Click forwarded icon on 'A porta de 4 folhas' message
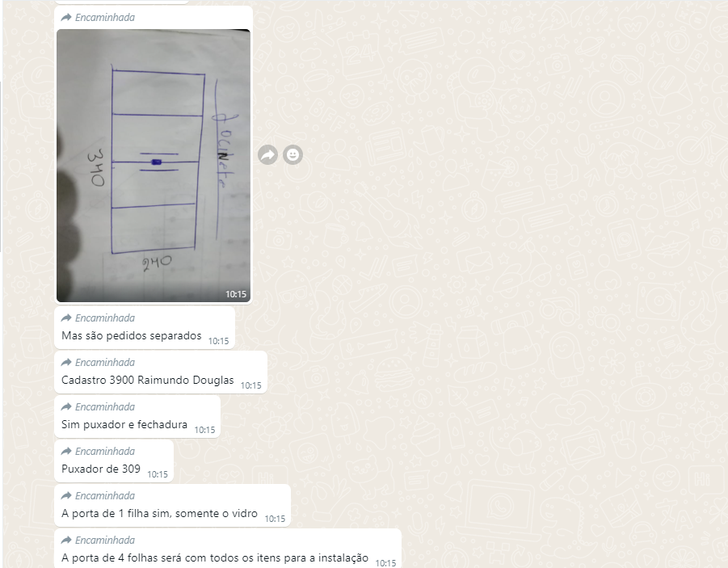 [x=66, y=541]
